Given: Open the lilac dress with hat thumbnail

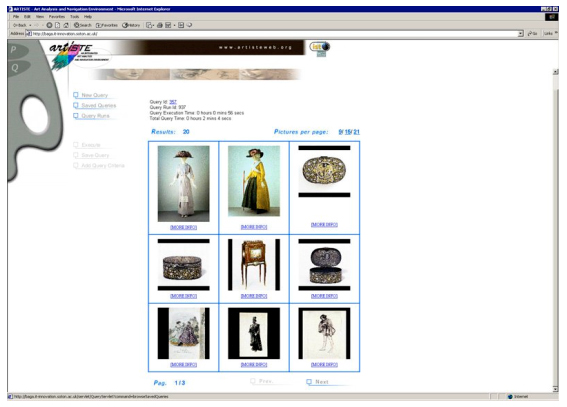Looking at the screenshot, I should (x=184, y=184).
